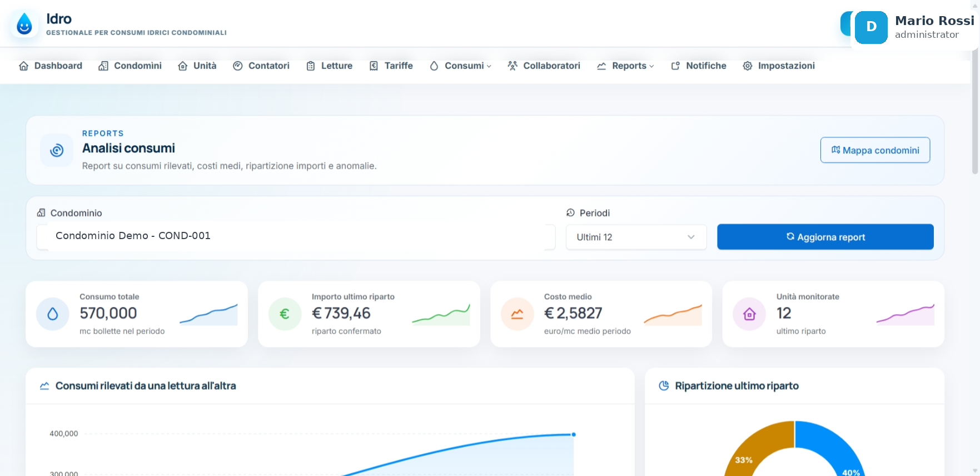The image size is (980, 476).
Task: Click the Analisi consumi heading
Action: pyautogui.click(x=128, y=148)
